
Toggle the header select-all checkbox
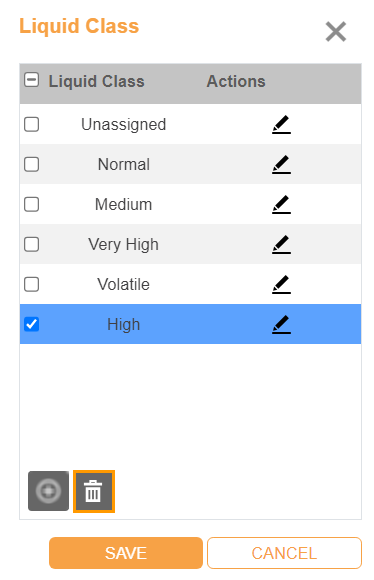[31, 80]
